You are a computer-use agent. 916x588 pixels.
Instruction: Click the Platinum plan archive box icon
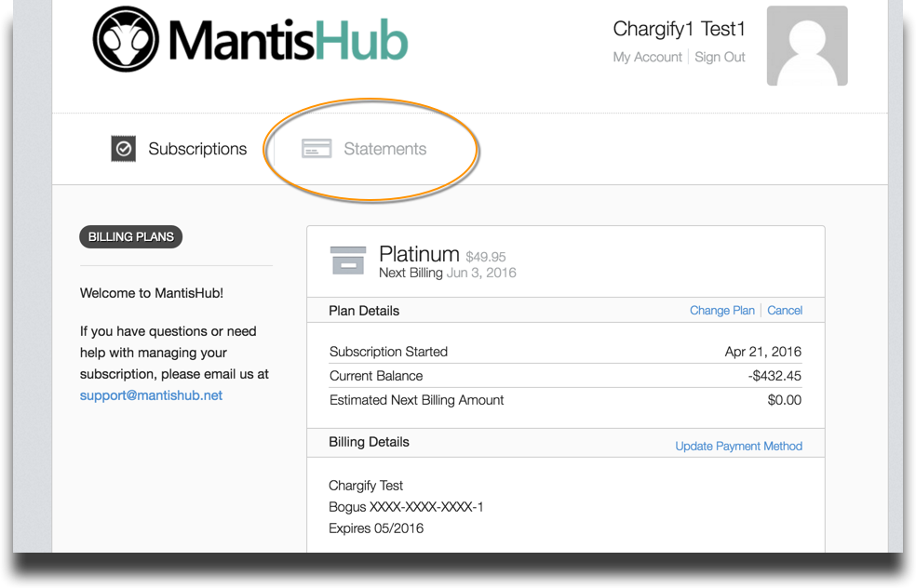[348, 261]
